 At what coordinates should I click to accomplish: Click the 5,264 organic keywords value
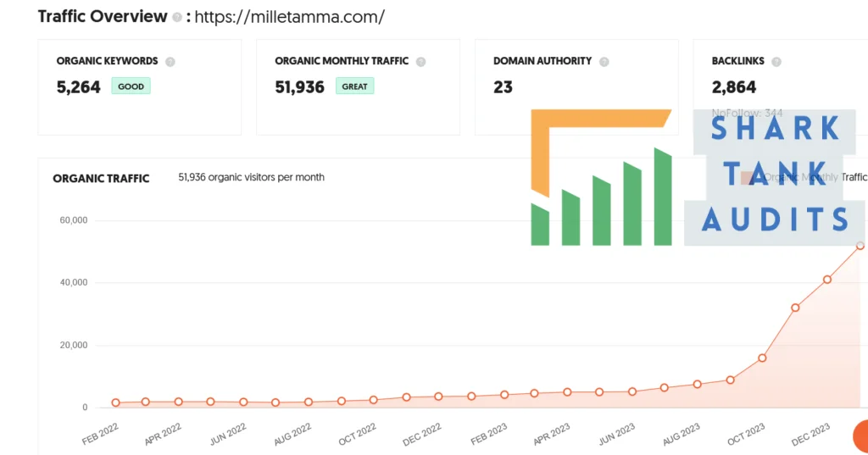[79, 87]
